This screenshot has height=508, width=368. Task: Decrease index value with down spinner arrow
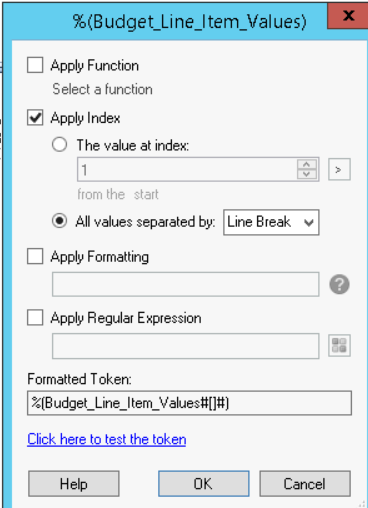pos(306,174)
